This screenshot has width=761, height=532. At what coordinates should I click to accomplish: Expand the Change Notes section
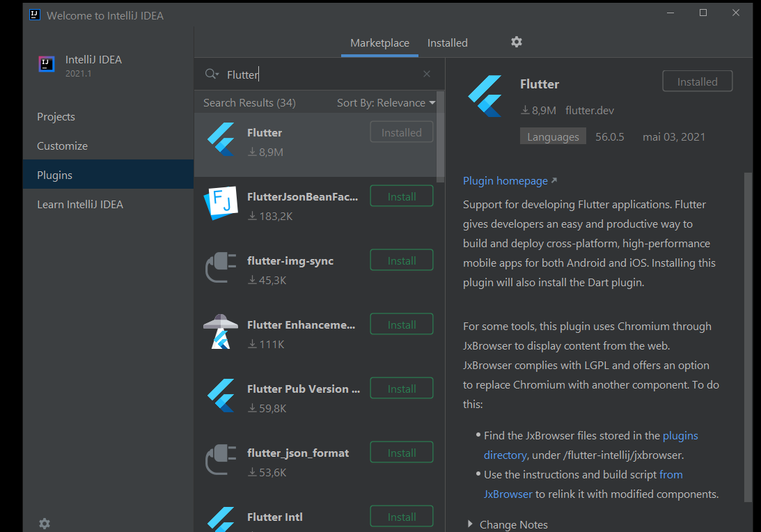coord(514,524)
